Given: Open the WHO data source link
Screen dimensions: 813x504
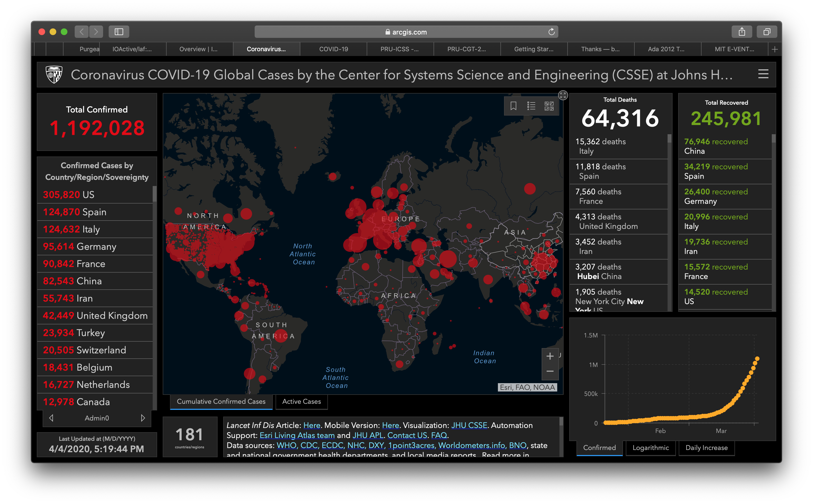Looking at the screenshot, I should pyautogui.click(x=286, y=445).
